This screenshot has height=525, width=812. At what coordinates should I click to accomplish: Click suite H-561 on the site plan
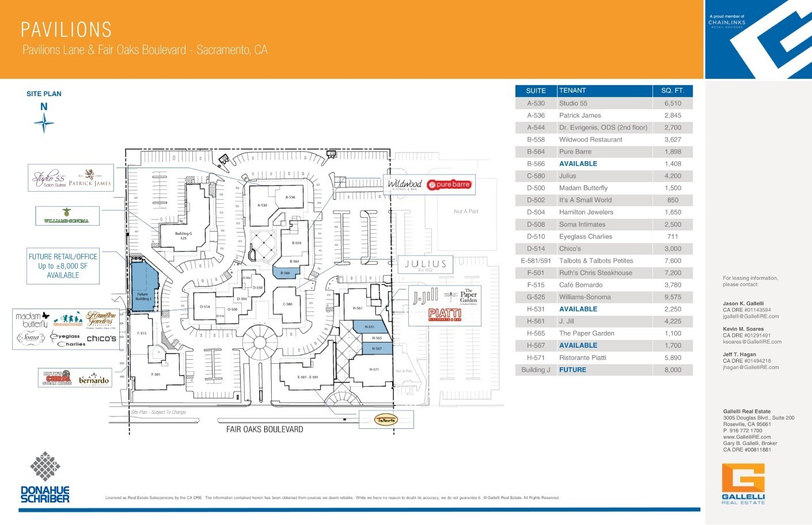pyautogui.click(x=358, y=308)
